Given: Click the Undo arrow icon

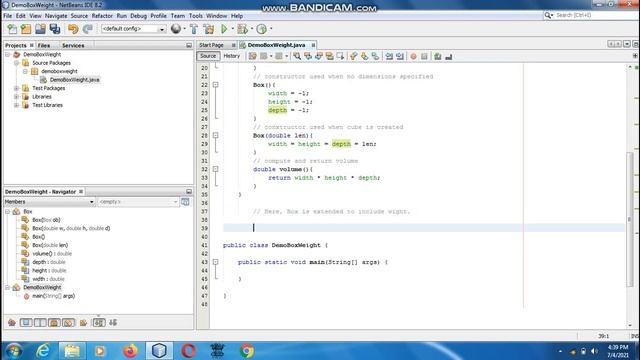Looking at the screenshot, I should point(73,29).
